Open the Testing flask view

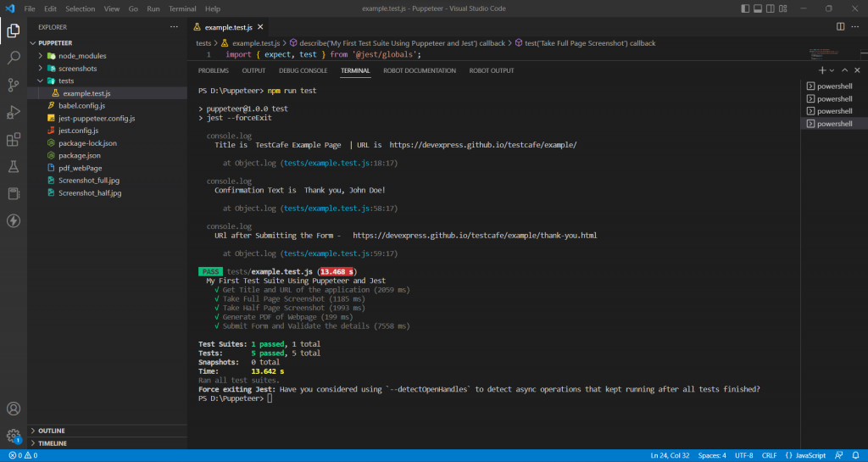(14, 166)
